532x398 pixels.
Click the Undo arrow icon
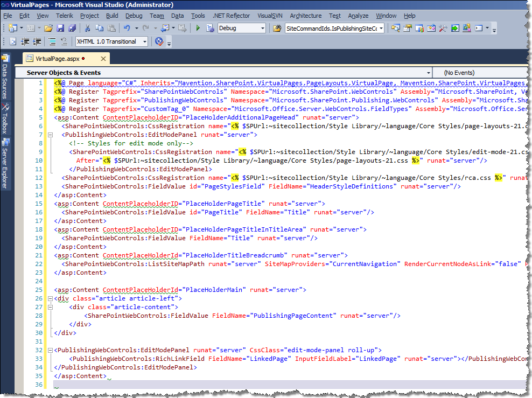click(x=127, y=28)
